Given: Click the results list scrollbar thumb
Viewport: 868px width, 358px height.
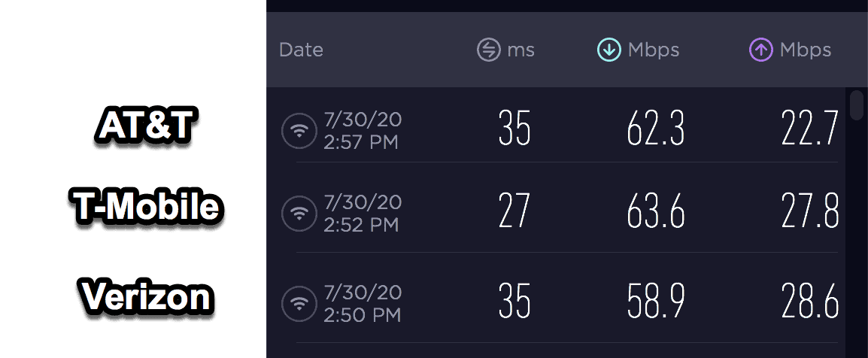Looking at the screenshot, I should (857, 105).
